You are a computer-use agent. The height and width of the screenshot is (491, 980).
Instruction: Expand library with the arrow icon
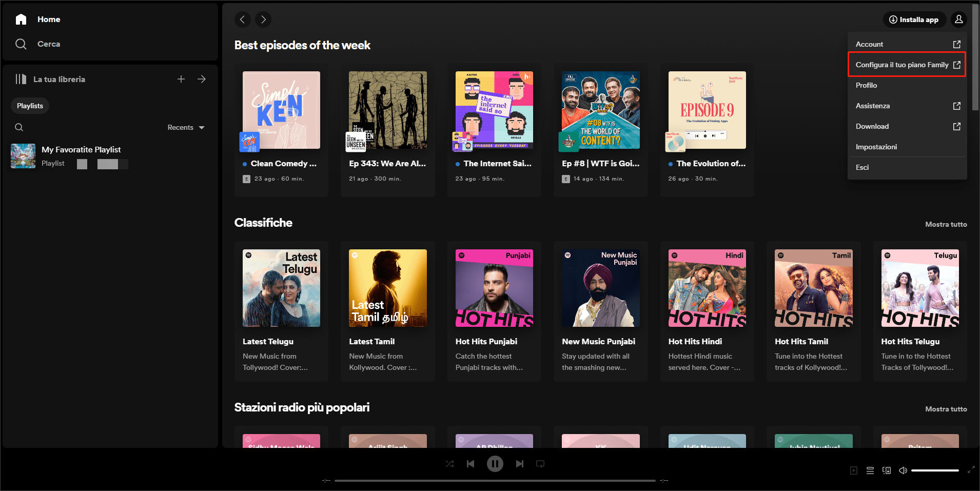[x=202, y=79]
